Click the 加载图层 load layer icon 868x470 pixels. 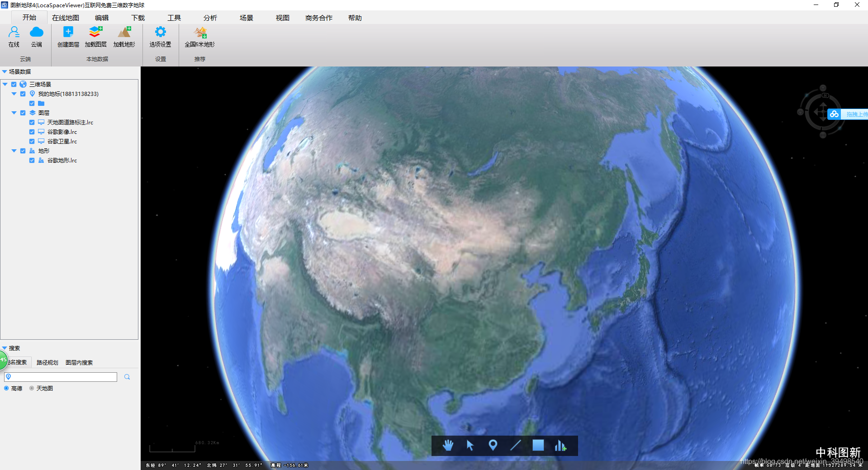[x=95, y=32]
